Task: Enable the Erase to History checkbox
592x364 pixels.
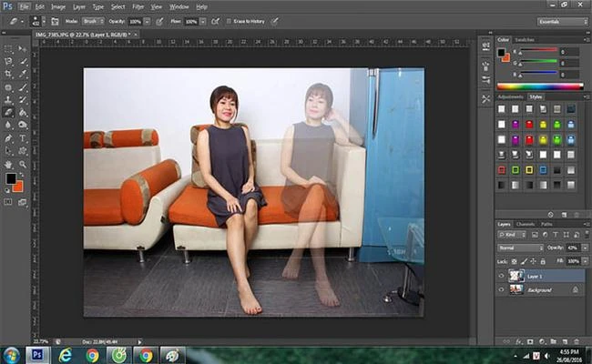Action: click(228, 21)
